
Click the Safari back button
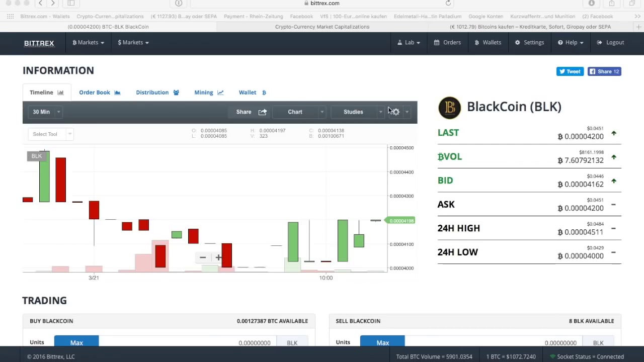point(40,3)
